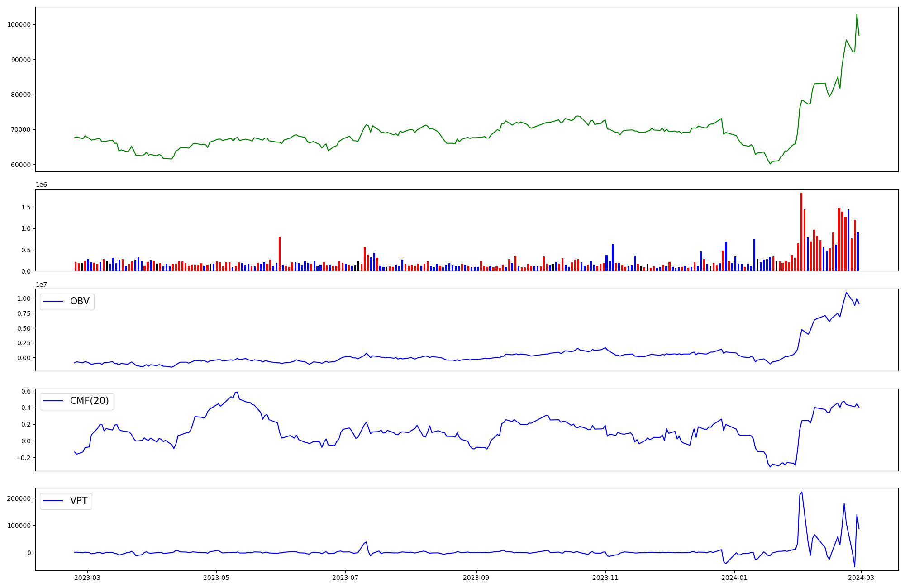The image size is (905, 588).
Task: Click the blue line sample in VPT legend
Action: pyautogui.click(x=53, y=501)
